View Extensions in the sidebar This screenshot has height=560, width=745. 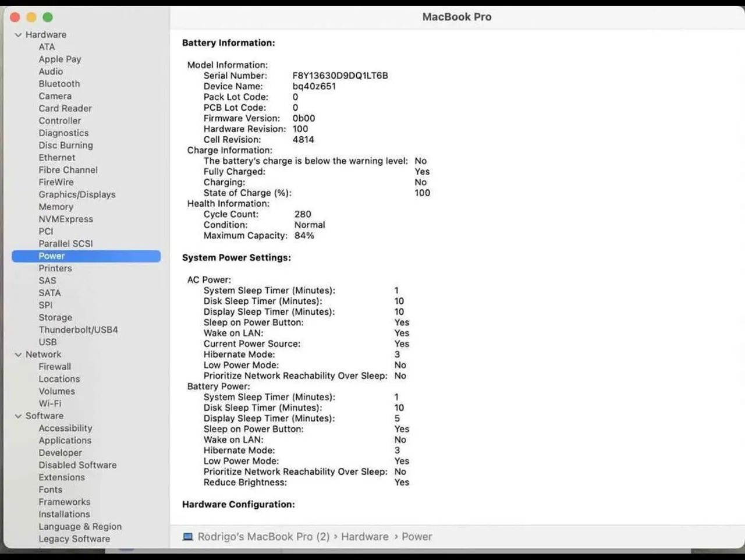[62, 477]
